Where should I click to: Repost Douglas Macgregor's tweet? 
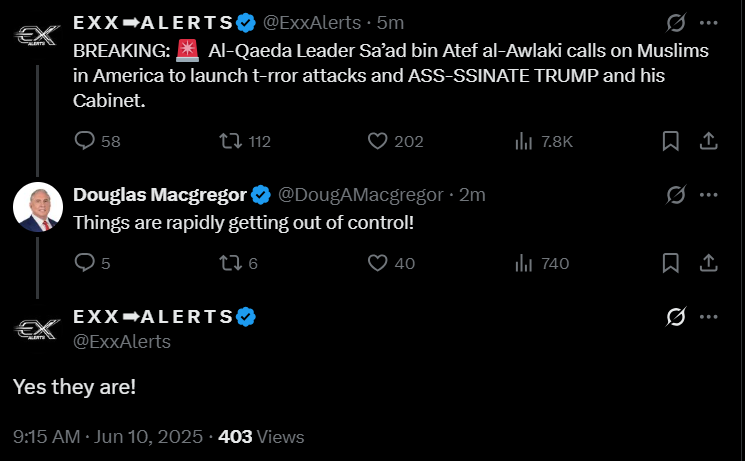(x=229, y=263)
